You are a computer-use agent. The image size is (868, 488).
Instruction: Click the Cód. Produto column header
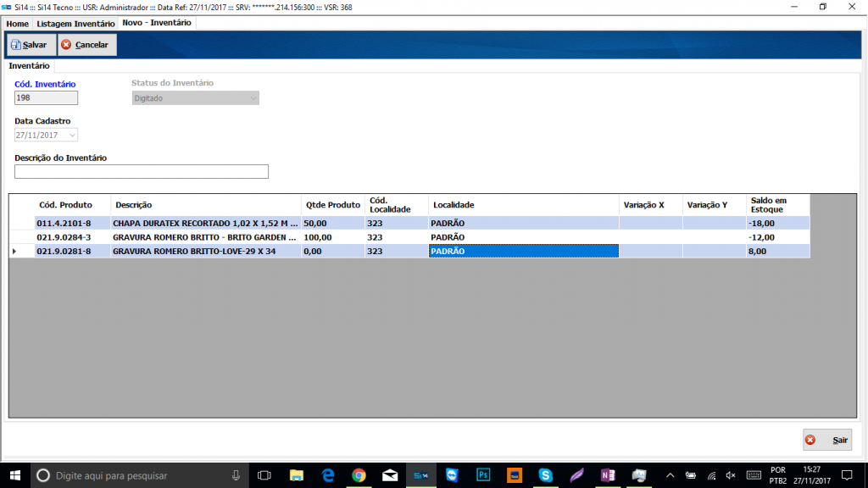(x=64, y=205)
